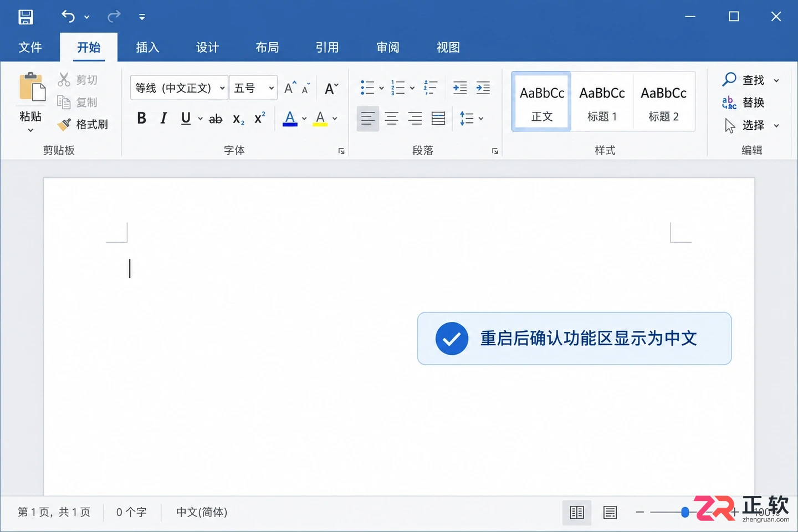Toggle subscript formatting
798x532 pixels.
coord(238,119)
